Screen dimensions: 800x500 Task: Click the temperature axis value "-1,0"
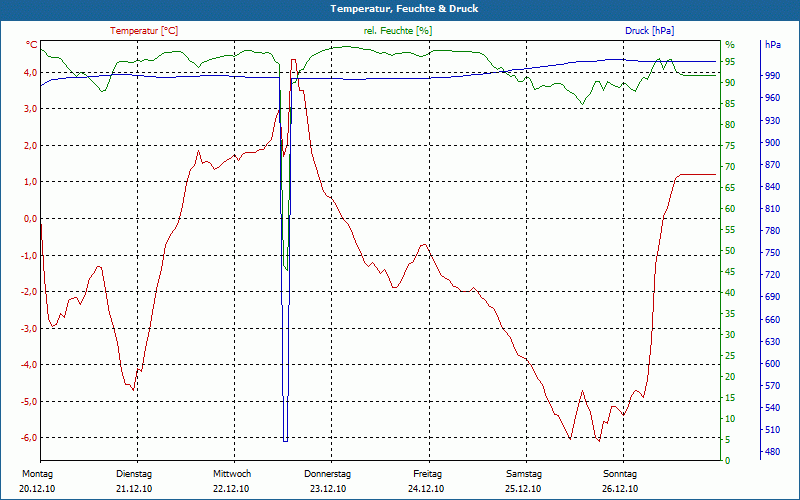29,255
